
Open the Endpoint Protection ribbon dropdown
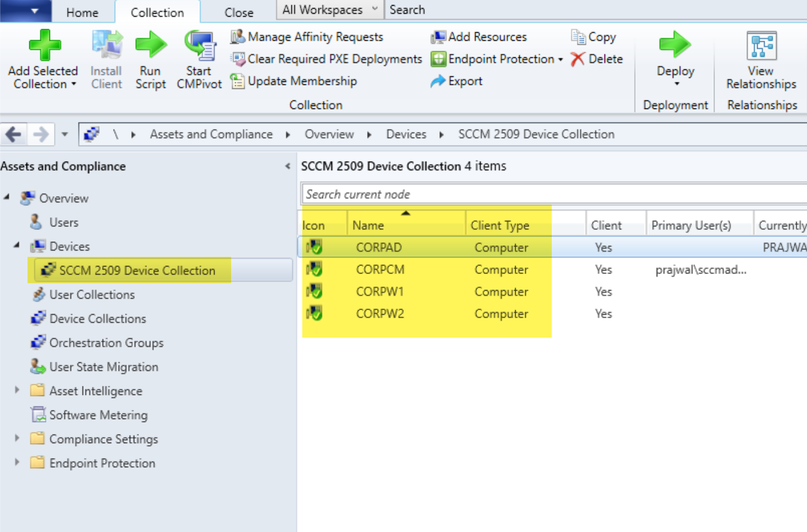(497, 59)
